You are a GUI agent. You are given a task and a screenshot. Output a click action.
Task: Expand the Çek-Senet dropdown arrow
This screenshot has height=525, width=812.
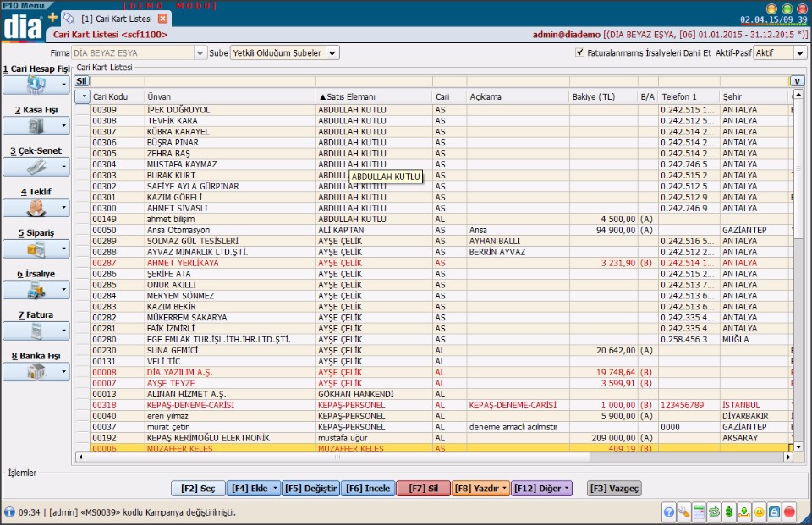pyautogui.click(x=63, y=167)
